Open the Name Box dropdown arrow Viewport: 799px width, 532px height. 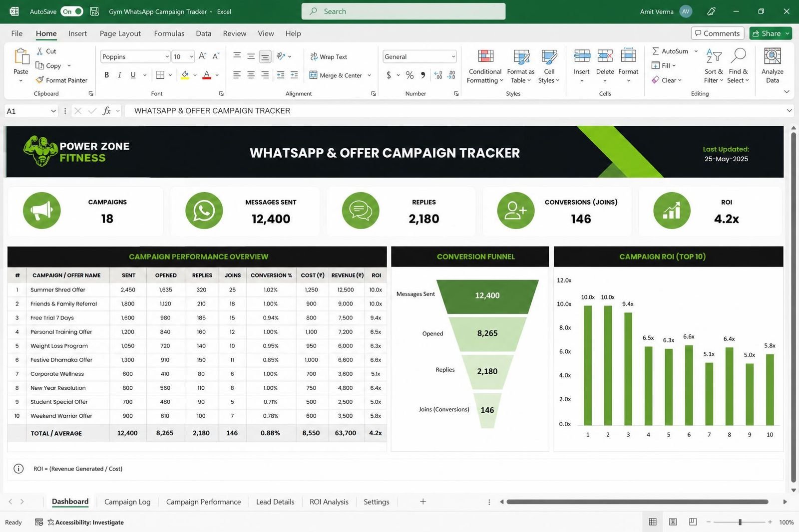tap(53, 111)
